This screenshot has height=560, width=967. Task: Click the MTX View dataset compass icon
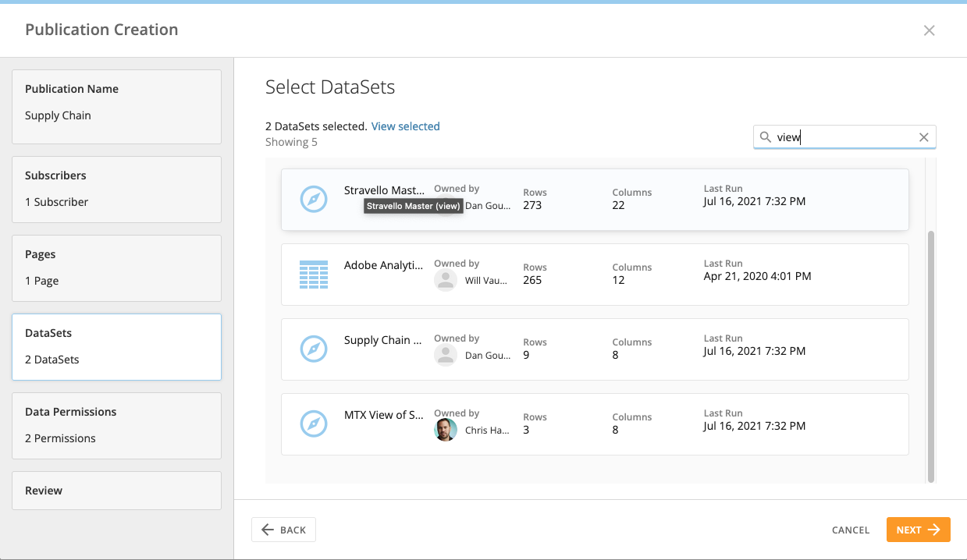(313, 424)
